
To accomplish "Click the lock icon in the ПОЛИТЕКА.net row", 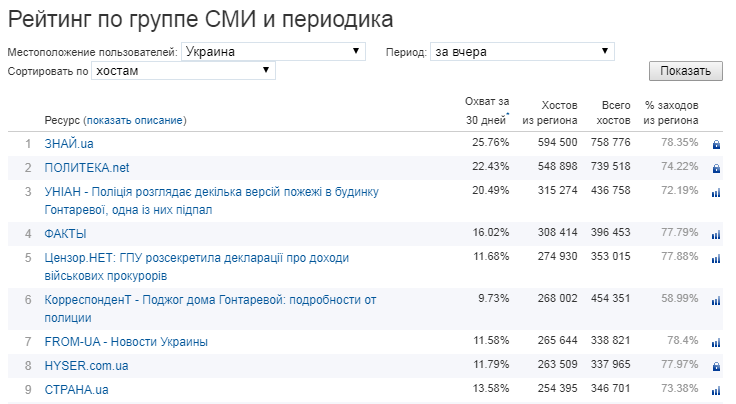I will pyautogui.click(x=716, y=168).
